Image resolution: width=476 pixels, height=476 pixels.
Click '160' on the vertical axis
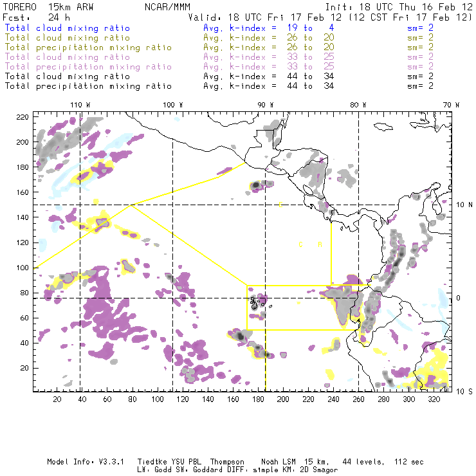tap(23, 192)
